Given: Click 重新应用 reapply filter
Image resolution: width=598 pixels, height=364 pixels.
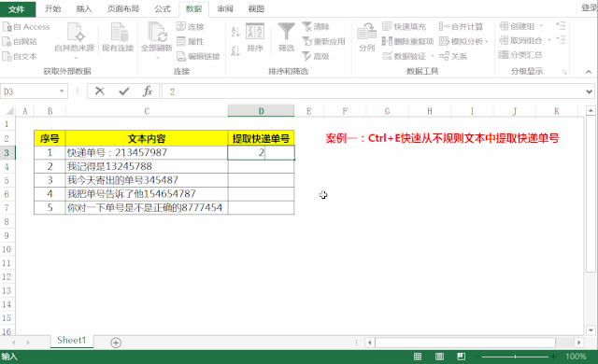Looking at the screenshot, I should pos(323,41).
